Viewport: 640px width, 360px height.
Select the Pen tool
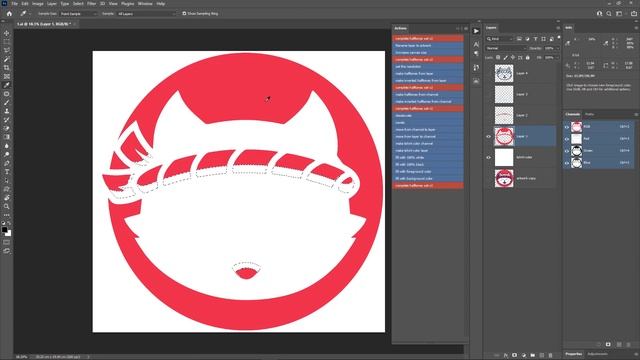pyautogui.click(x=7, y=163)
